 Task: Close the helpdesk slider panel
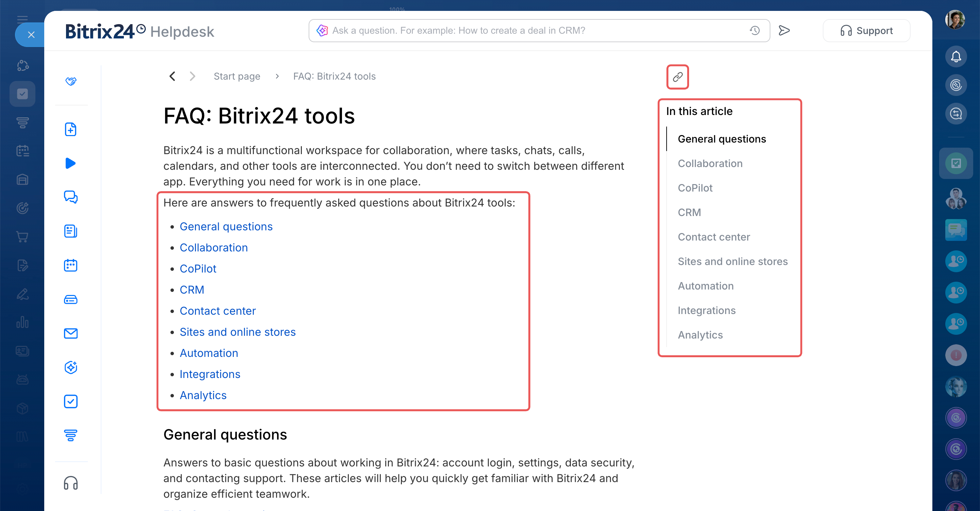tap(31, 35)
